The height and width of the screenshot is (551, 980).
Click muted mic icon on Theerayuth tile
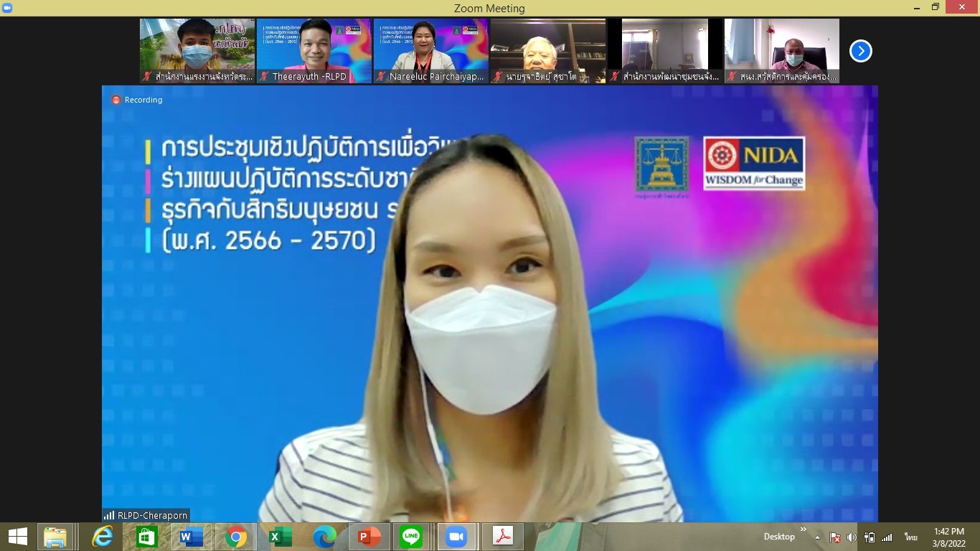tap(264, 76)
